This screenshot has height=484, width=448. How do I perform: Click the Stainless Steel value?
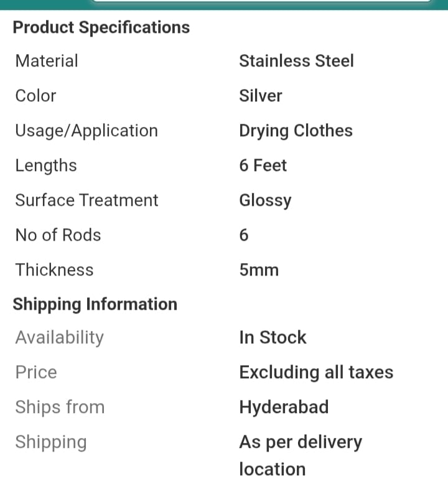tap(296, 61)
